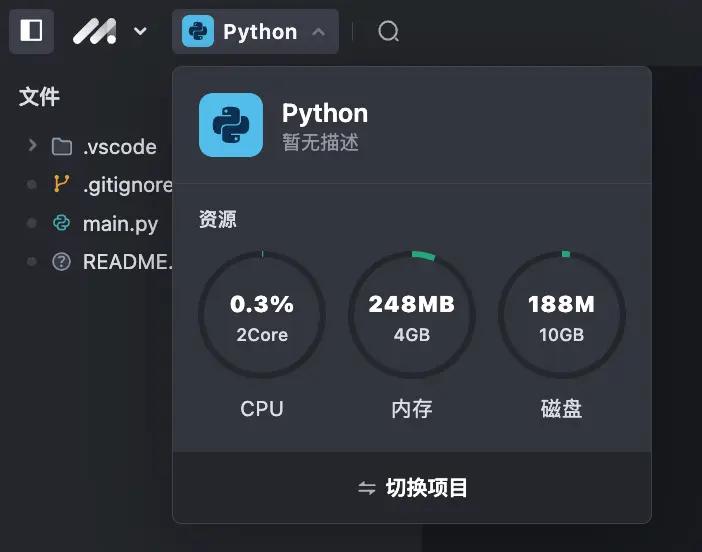Click the 暂无描述 description text
Screen dimensions: 702x552
click(x=320, y=143)
